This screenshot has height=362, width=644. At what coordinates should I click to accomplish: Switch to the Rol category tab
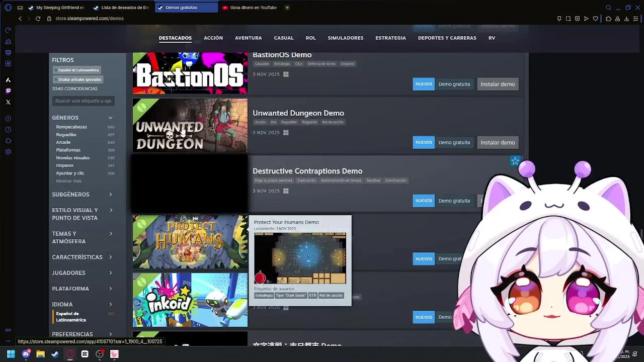(310, 38)
